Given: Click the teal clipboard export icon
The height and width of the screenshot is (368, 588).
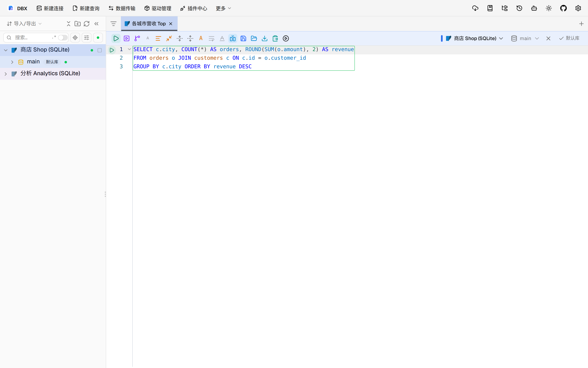Looking at the screenshot, I should tap(275, 38).
